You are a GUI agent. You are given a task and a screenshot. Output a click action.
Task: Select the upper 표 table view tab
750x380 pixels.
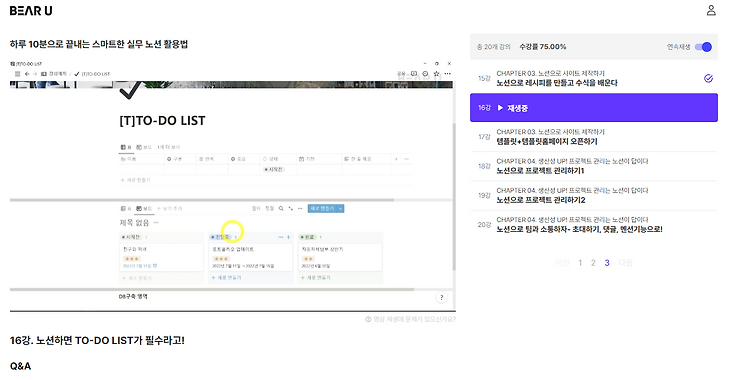[126, 147]
